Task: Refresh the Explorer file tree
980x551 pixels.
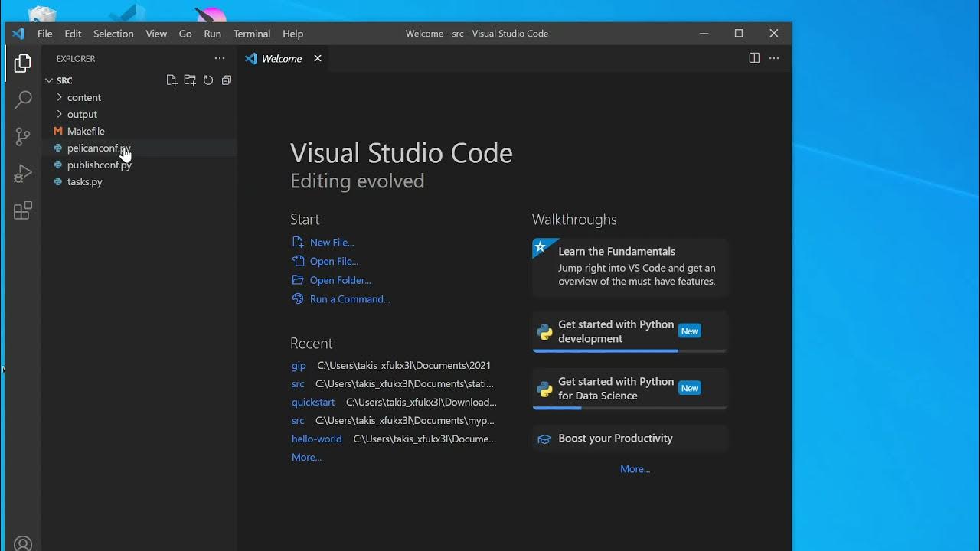Action: coord(208,80)
